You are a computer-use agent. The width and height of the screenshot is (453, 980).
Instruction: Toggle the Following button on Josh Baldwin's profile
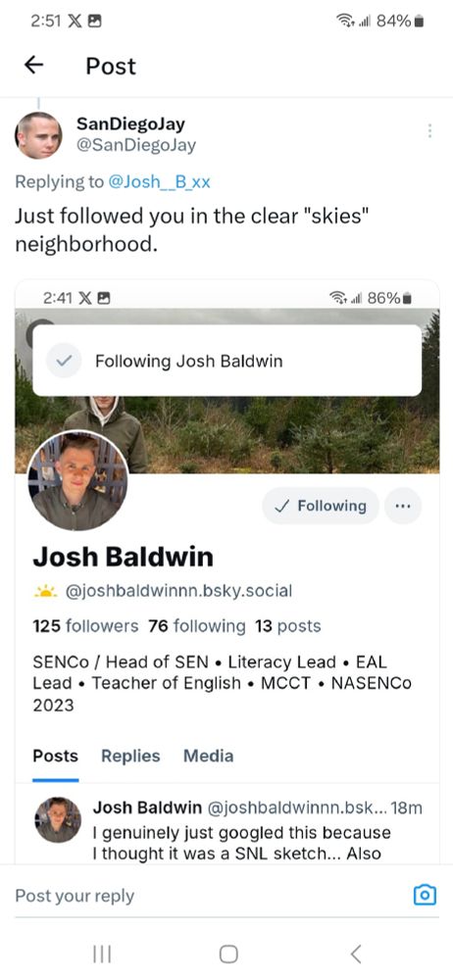pyautogui.click(x=321, y=506)
